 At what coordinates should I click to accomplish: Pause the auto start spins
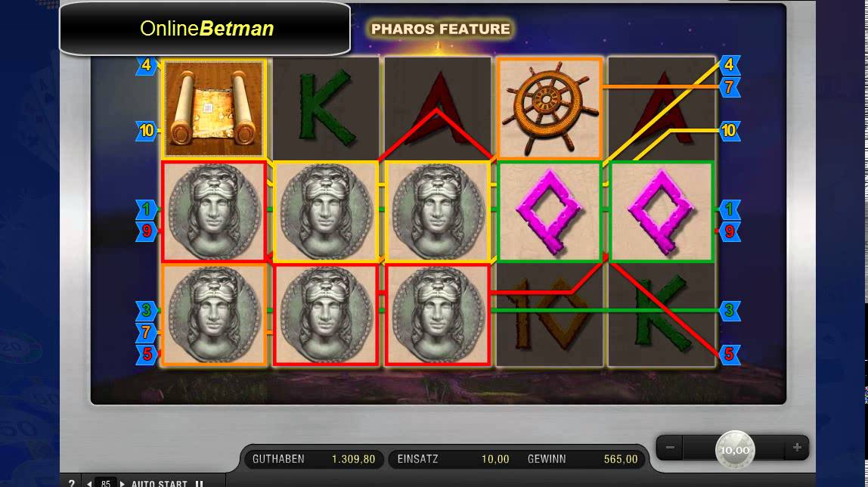coord(200,484)
